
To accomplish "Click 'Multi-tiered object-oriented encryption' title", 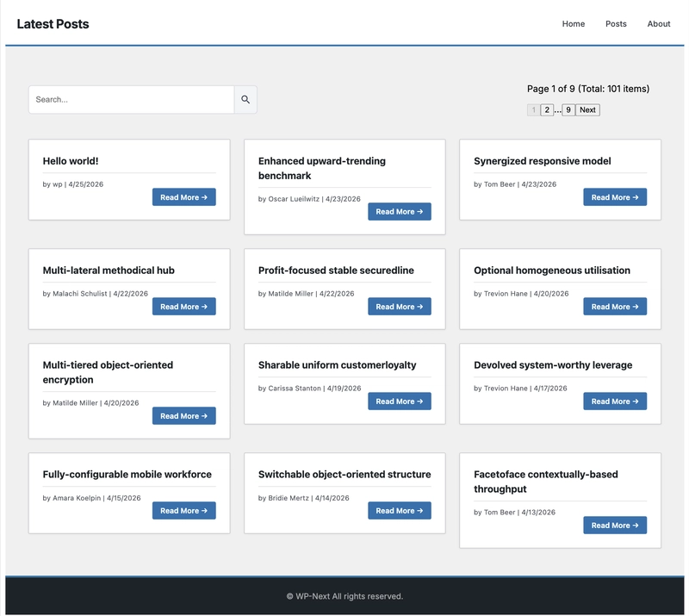I will pos(108,372).
